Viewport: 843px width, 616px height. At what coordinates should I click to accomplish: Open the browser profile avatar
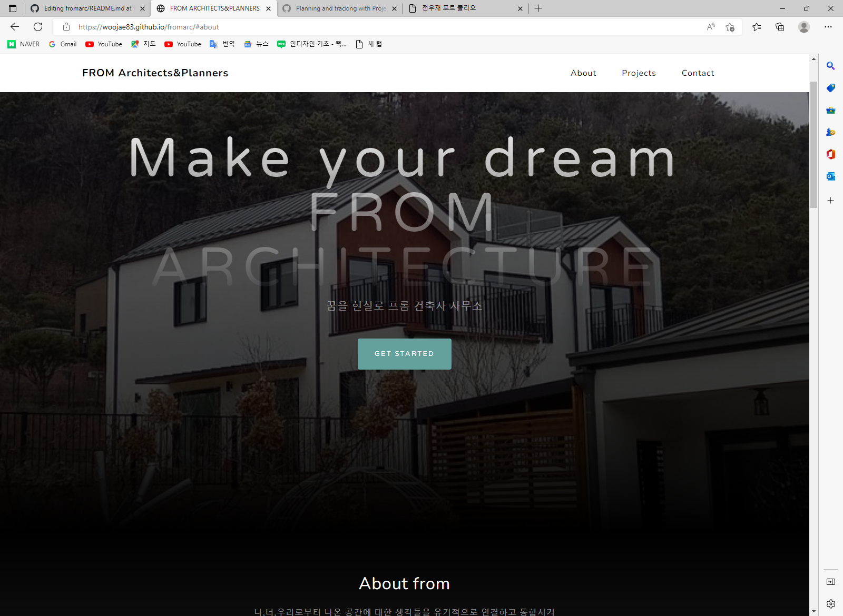803,27
